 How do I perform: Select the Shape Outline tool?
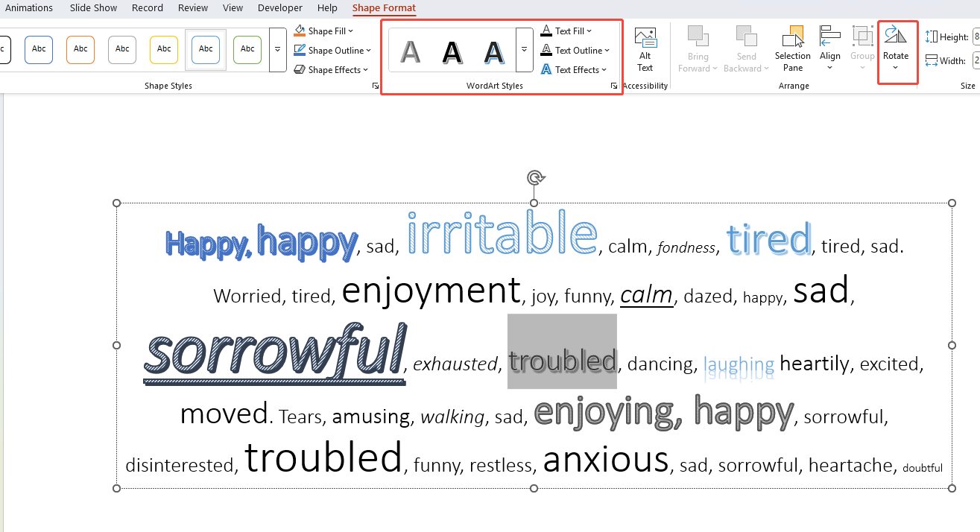[332, 50]
